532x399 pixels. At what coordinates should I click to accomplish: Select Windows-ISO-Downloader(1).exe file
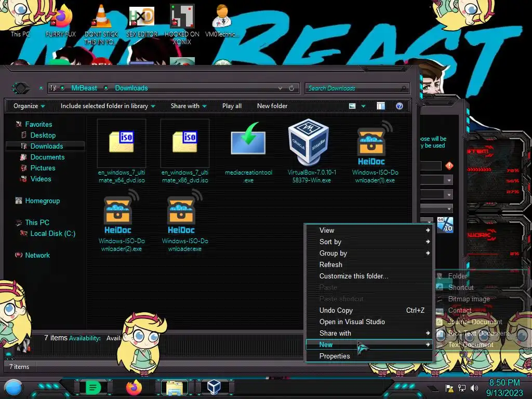pyautogui.click(x=375, y=151)
